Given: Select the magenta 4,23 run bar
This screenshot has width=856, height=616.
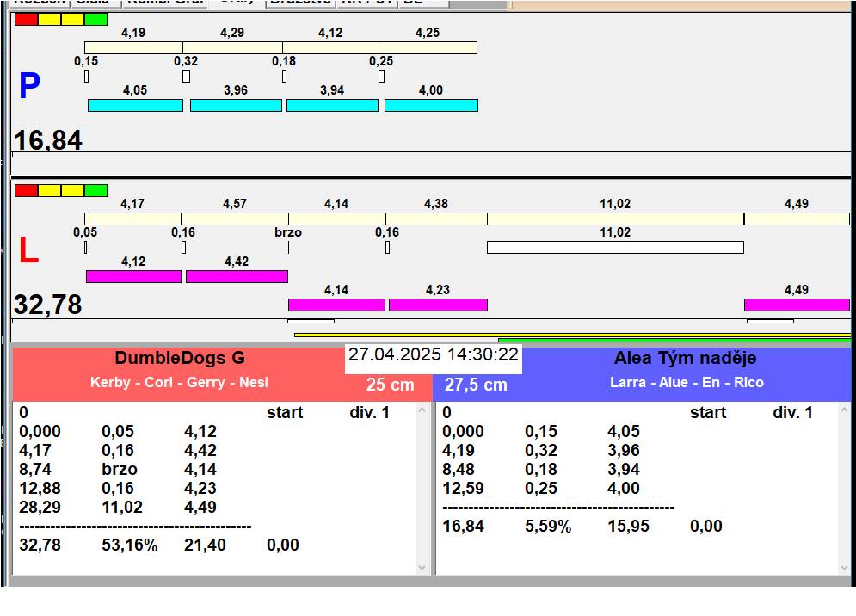Looking at the screenshot, I should click(x=438, y=305).
